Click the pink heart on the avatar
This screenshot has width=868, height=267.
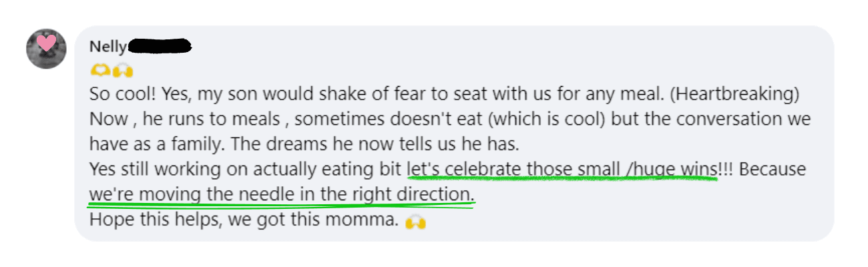pos(46,44)
